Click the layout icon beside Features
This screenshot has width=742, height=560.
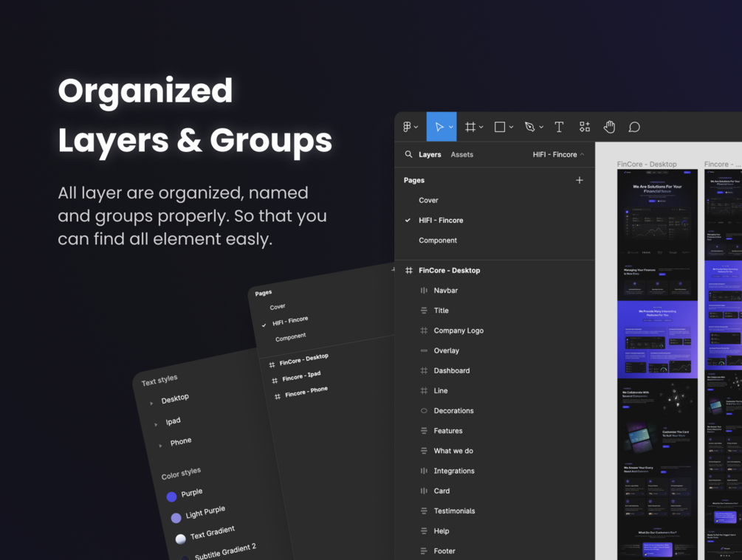(424, 430)
